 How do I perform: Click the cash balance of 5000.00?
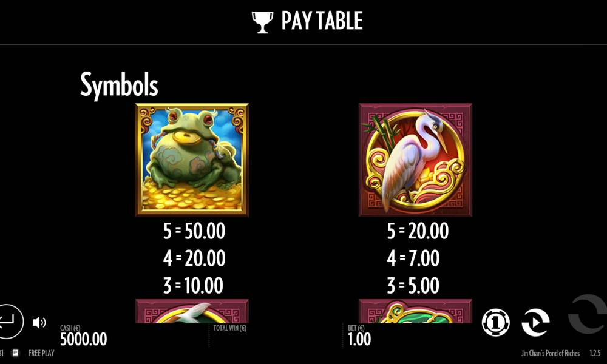pos(84,339)
